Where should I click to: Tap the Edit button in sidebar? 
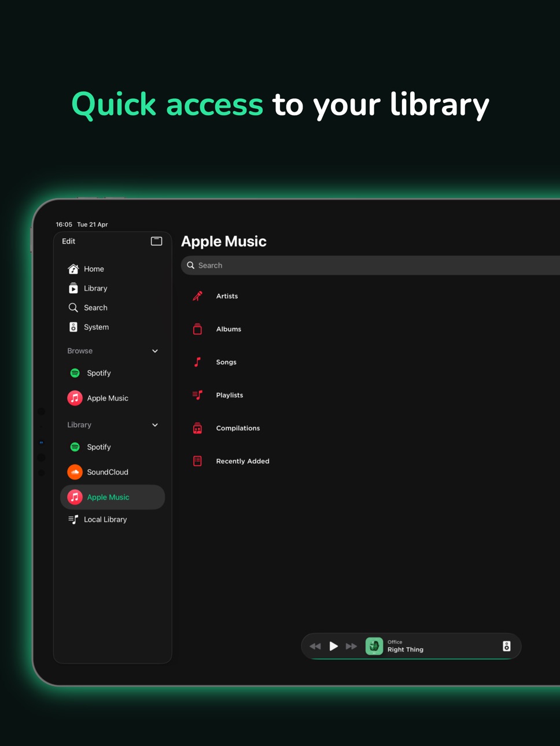69,241
